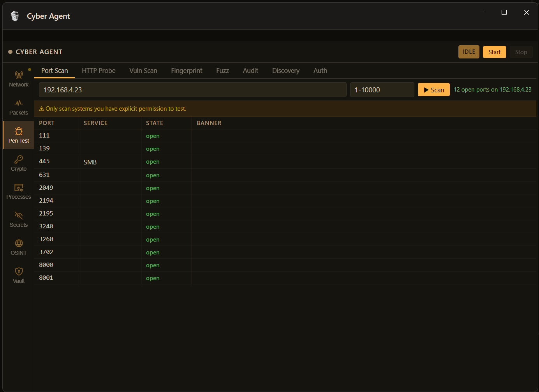Viewport: 539px width, 392px height.
Task: Maximize the Cyber Agent window
Action: coord(504,12)
